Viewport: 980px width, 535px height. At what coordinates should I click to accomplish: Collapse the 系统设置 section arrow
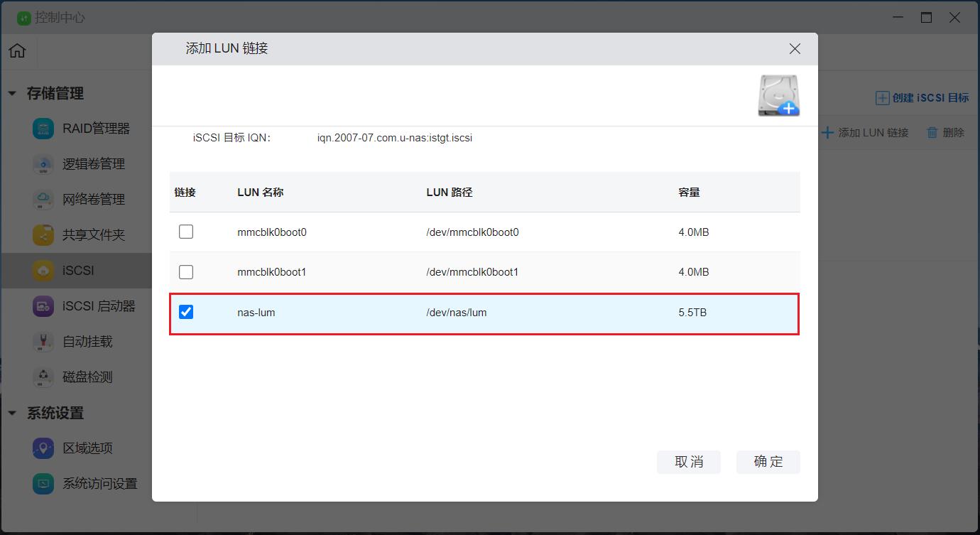tap(12, 414)
